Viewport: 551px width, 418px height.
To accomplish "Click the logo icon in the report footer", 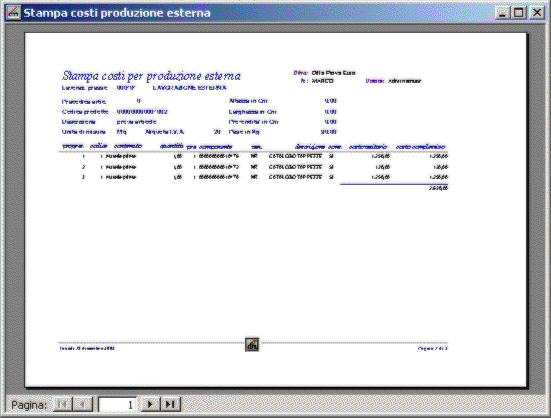I will [x=252, y=345].
